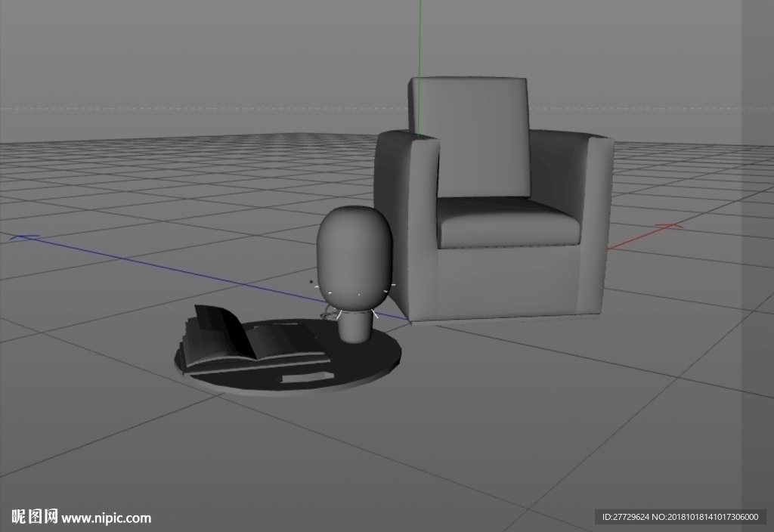Select the character's rounded head object
This screenshot has height=532, width=774.
(354, 258)
